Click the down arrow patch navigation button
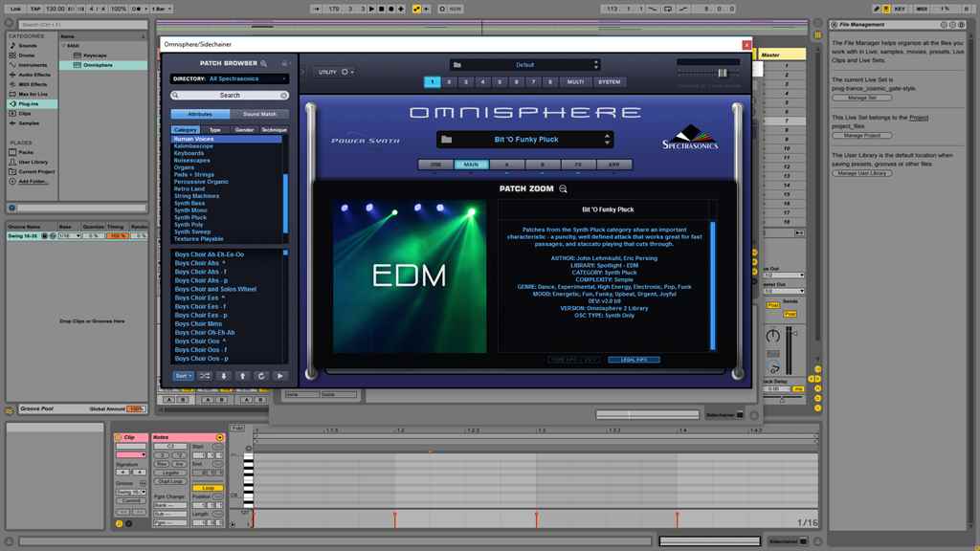The width and height of the screenshot is (980, 551). [223, 376]
